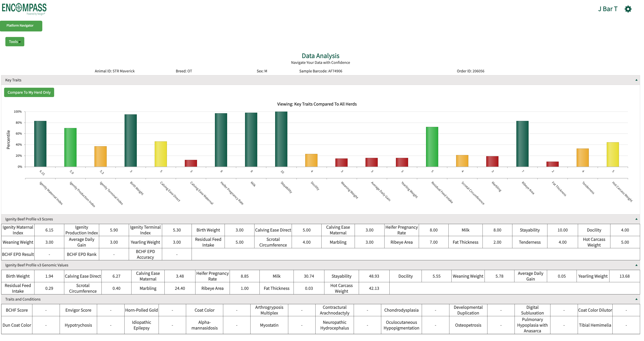Screen dimensions: 644x341
Task: Click Hot Carcass Weight genomic value 42.13
Action: point(374,288)
